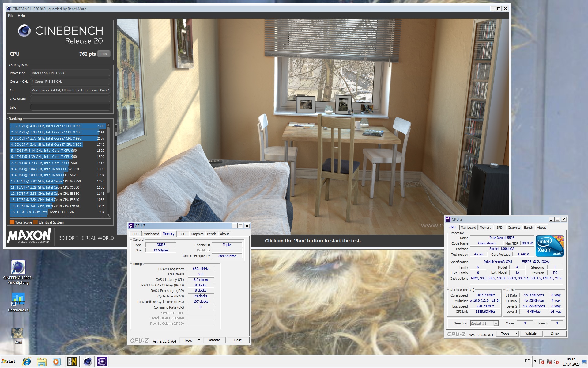The image size is (588, 368).
Task: Select ranking row 1 Core i7 X 990 4.03 GHz
Action: pos(58,126)
